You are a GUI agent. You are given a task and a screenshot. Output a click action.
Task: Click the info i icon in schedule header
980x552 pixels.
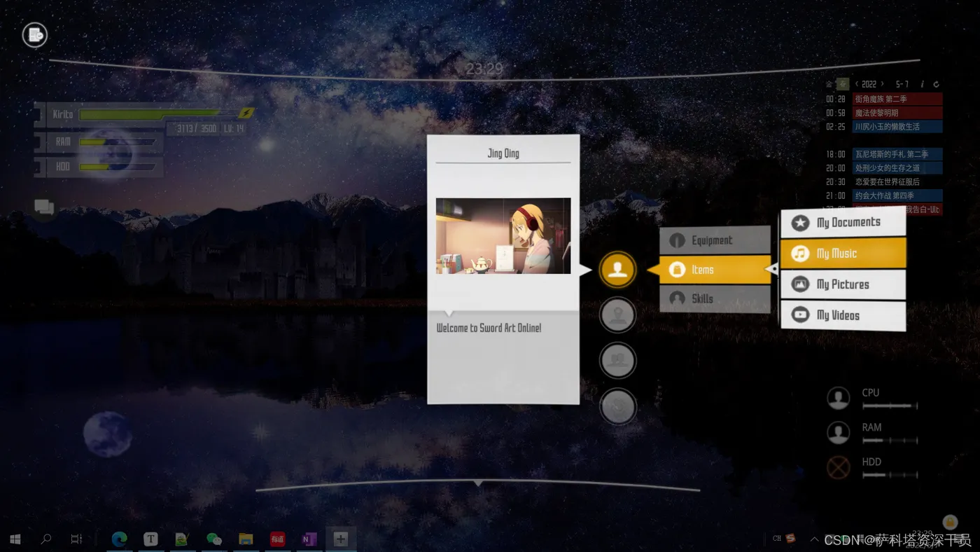click(x=922, y=84)
